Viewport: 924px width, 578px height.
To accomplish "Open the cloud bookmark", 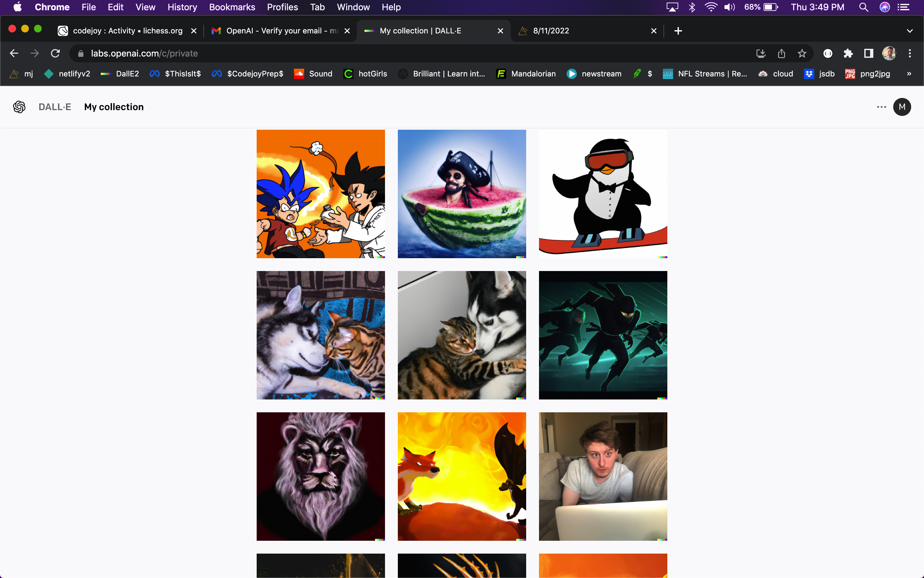I will tap(776, 74).
